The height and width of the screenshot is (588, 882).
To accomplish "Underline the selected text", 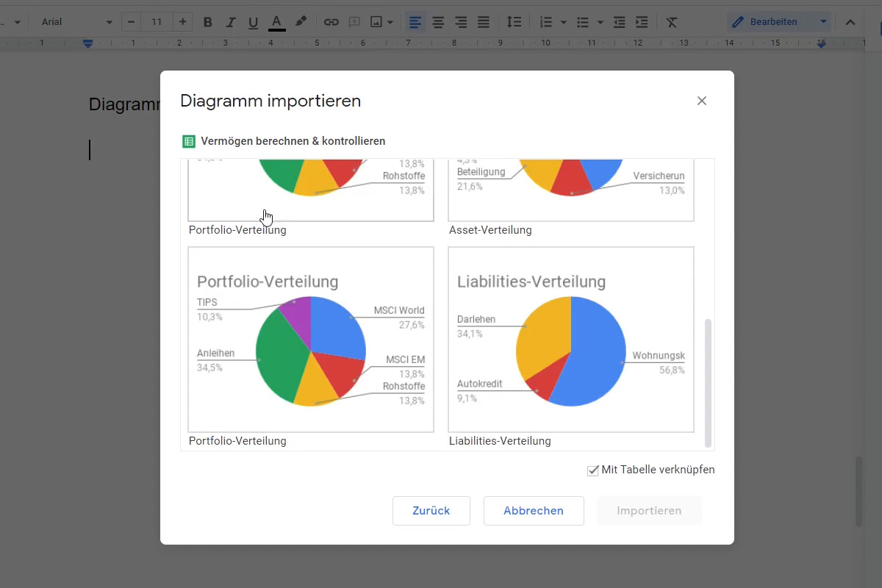I will point(253,22).
